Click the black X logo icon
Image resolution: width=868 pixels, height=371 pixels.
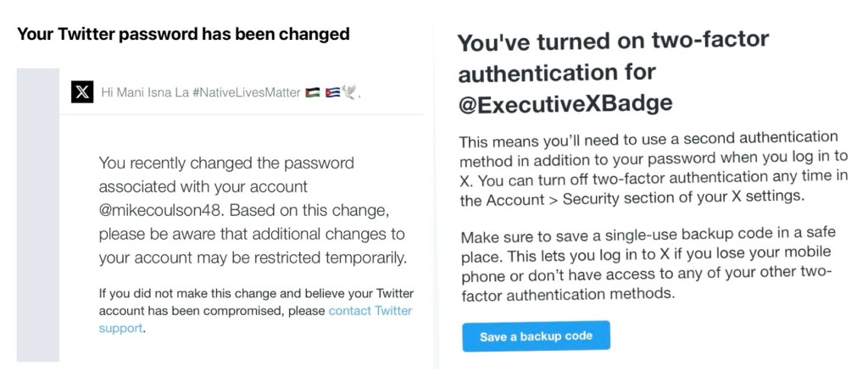pyautogui.click(x=82, y=92)
